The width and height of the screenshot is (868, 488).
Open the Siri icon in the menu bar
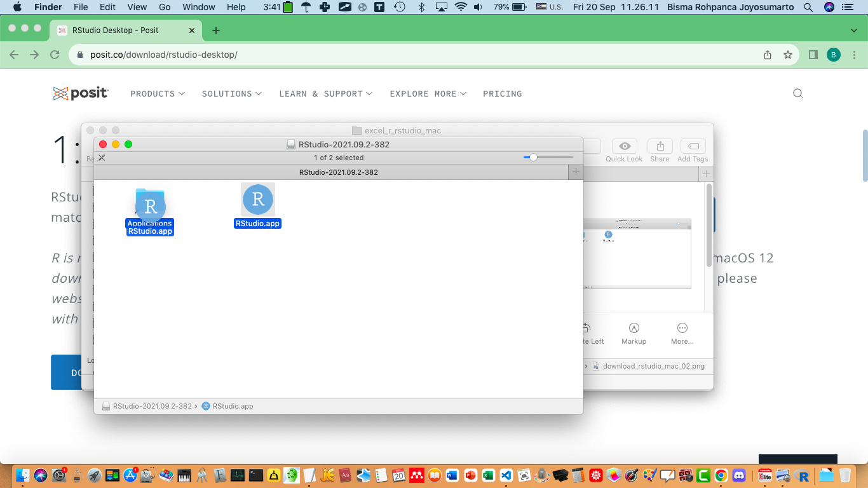click(829, 7)
